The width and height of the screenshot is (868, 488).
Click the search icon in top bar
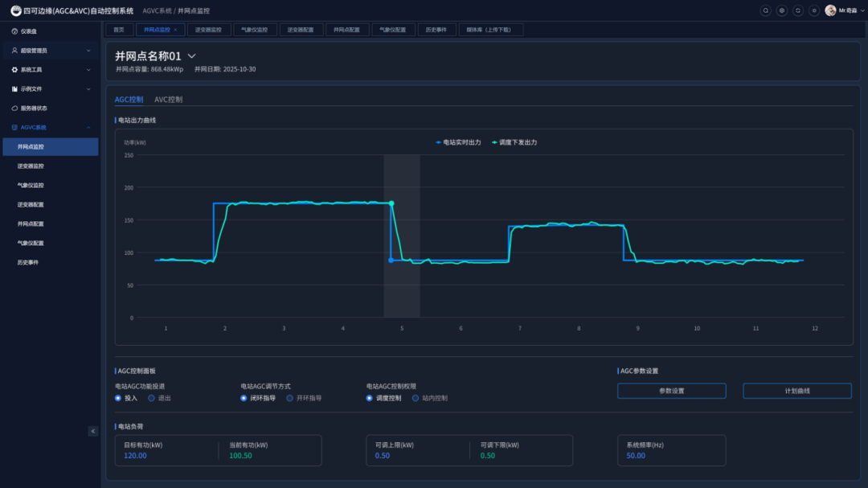click(765, 10)
